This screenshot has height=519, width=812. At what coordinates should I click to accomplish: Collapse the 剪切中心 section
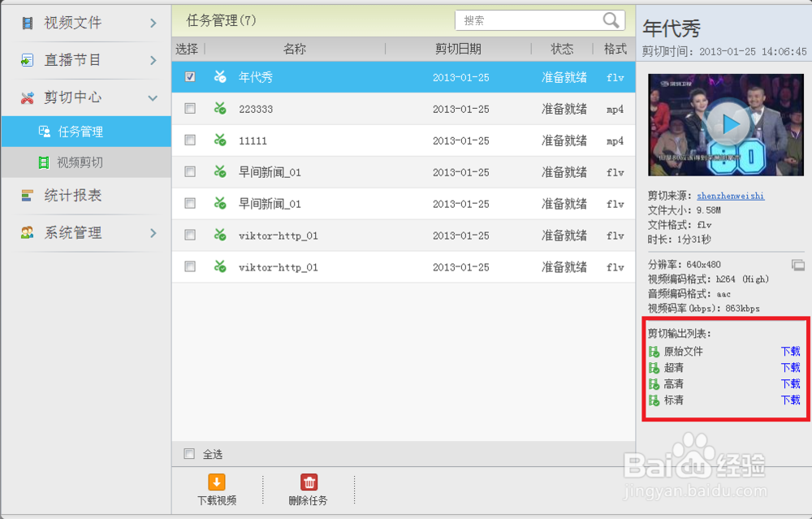[153, 97]
